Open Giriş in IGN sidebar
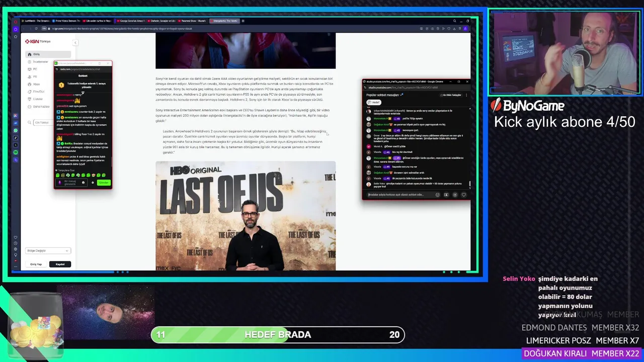 point(48,54)
